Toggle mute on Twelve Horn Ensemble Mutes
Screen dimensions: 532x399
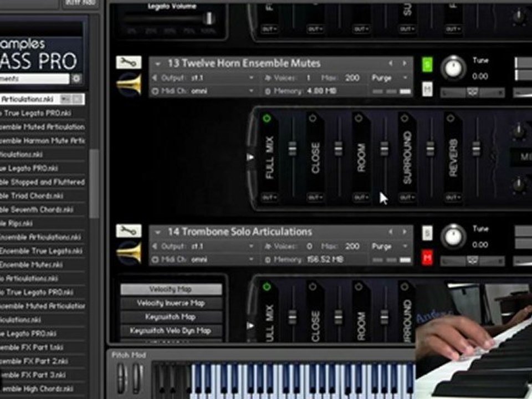[x=427, y=89]
